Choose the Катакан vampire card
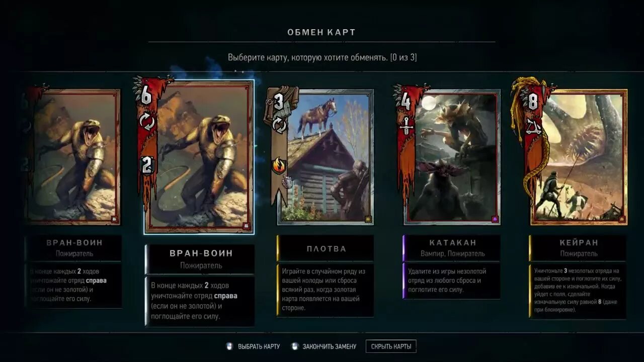The height and width of the screenshot is (362, 644). (x=452, y=156)
